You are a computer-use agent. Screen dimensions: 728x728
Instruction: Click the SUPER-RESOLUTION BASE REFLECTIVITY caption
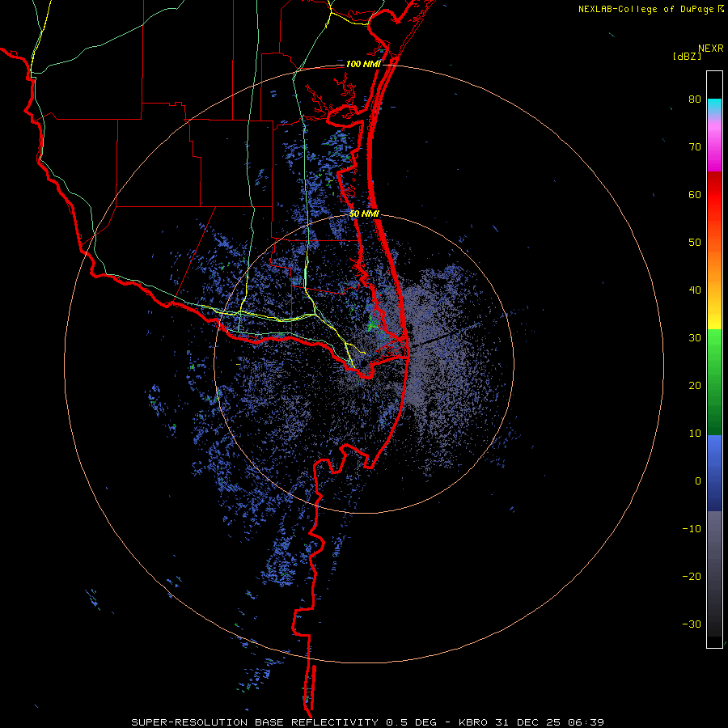255,722
